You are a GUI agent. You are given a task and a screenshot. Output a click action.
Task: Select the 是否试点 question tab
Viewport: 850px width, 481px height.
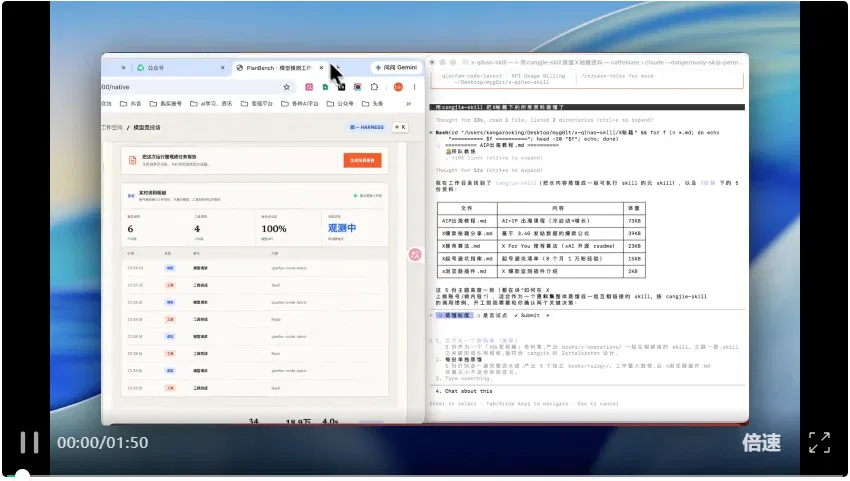[x=492, y=315]
